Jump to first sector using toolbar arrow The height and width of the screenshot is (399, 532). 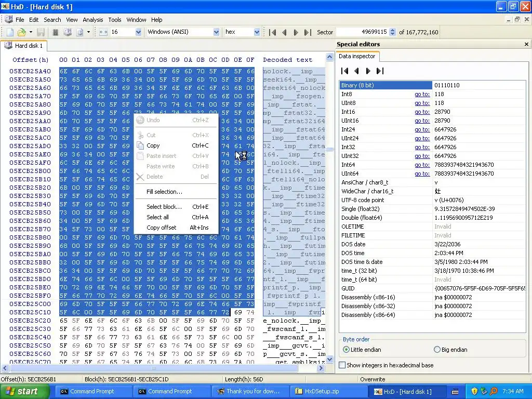272,32
